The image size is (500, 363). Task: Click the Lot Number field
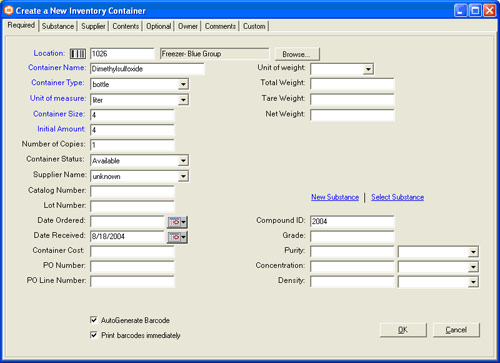[132, 206]
